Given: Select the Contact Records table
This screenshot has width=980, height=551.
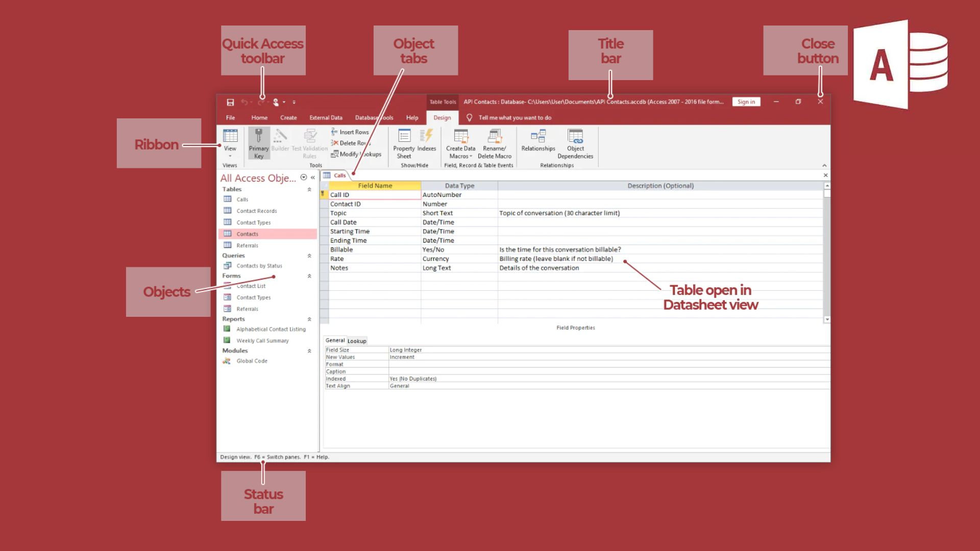Looking at the screenshot, I should 256,211.
